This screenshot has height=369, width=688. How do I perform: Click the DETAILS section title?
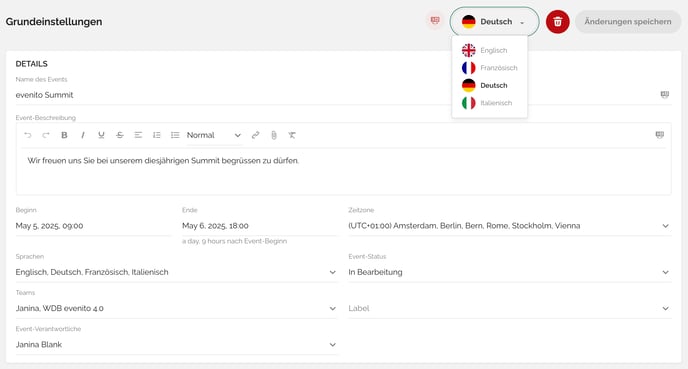tap(32, 64)
